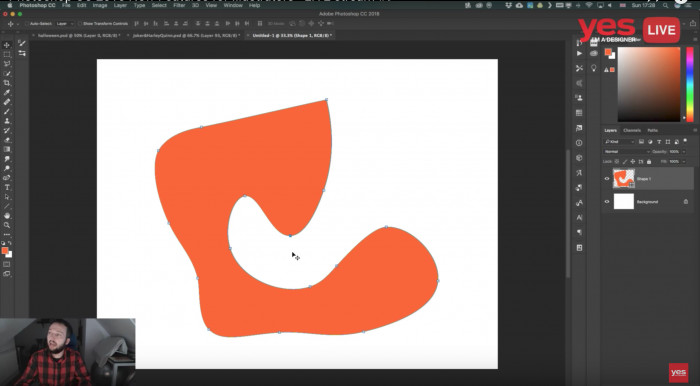Click the lock icon on Background layer
This screenshot has height=386, width=700.
point(686,202)
